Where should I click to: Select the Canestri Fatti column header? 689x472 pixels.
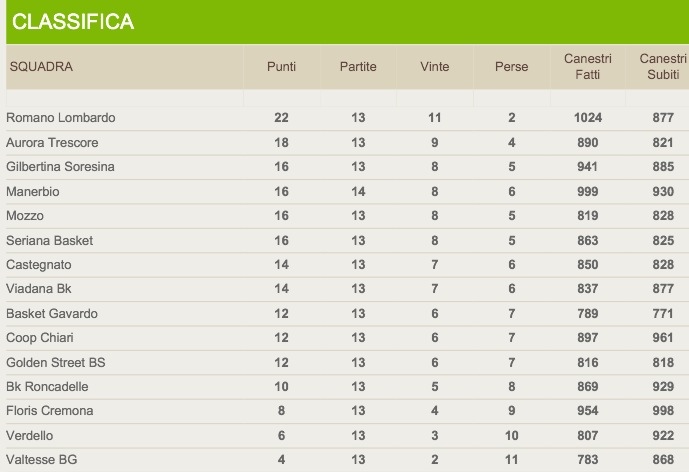click(x=588, y=67)
